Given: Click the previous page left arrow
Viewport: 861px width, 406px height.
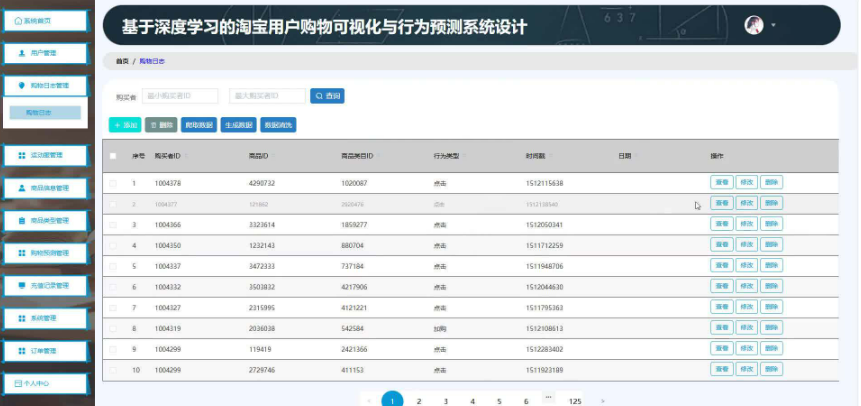Looking at the screenshot, I should [x=369, y=402].
